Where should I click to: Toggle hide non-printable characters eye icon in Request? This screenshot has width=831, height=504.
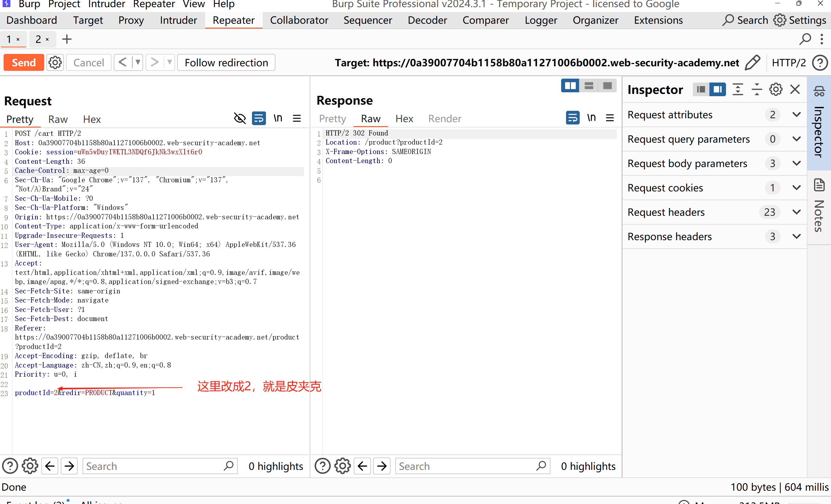(x=240, y=118)
